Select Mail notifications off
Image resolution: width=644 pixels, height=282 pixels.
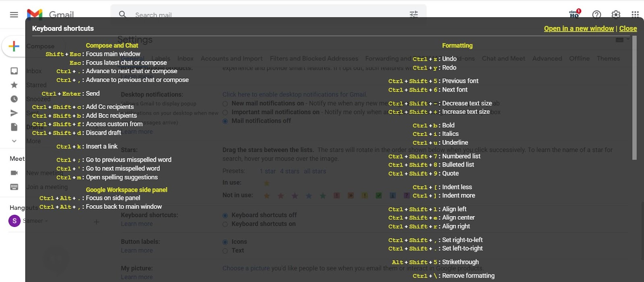click(x=225, y=121)
